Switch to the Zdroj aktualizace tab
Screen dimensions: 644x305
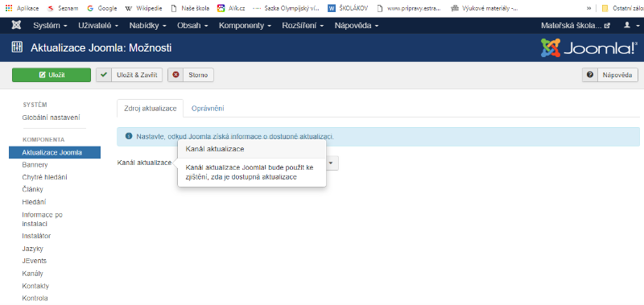pos(151,109)
